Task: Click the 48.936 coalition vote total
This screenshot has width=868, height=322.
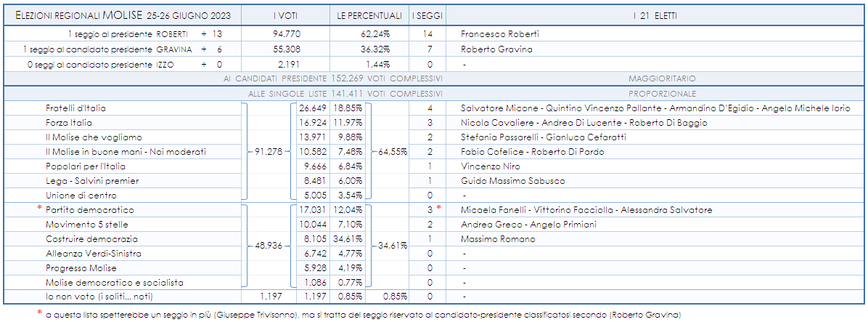Action: pos(269,246)
